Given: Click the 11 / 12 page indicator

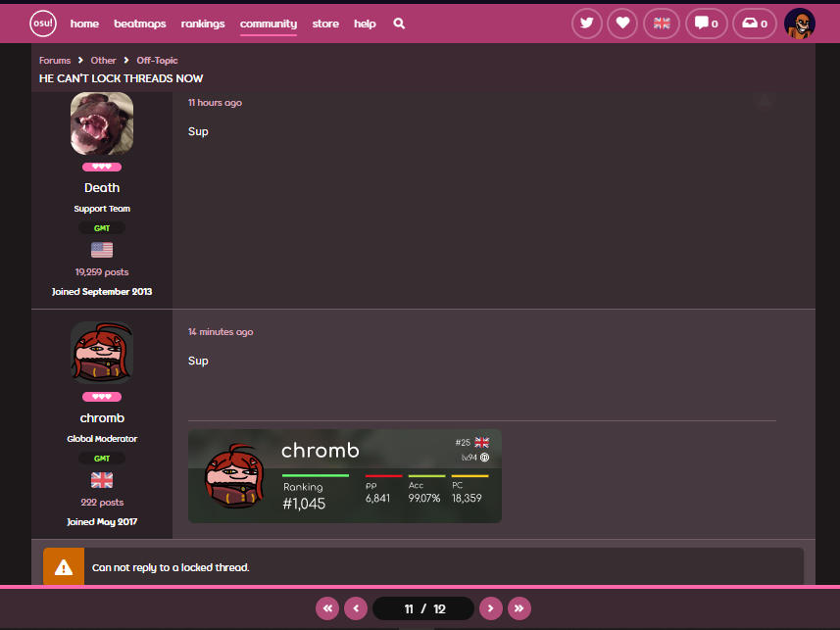Looking at the screenshot, I should tap(423, 608).
